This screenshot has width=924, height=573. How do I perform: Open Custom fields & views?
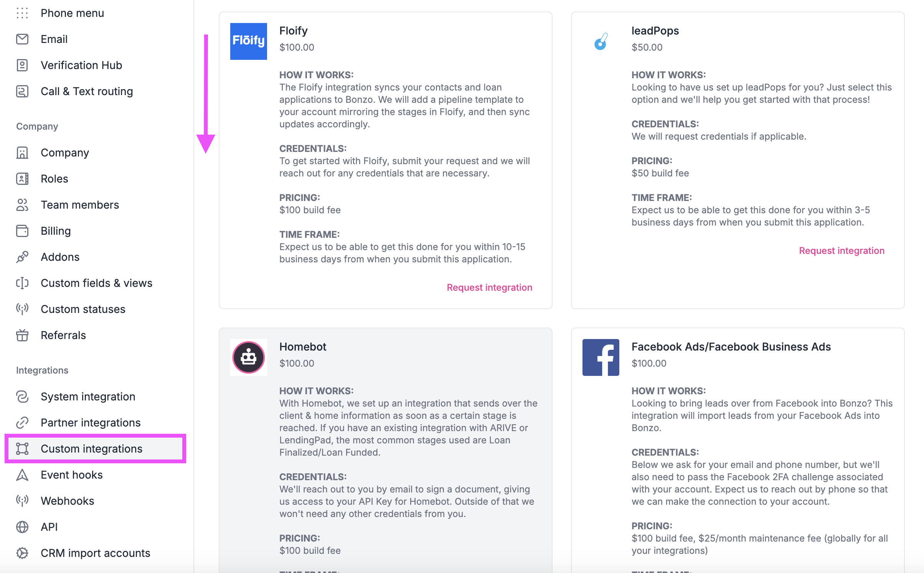(x=96, y=283)
